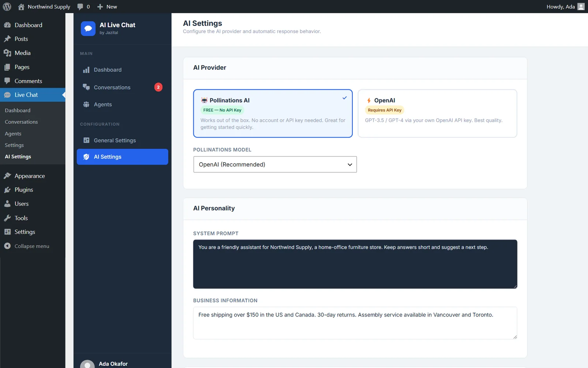This screenshot has height=368, width=588.
Task: Click into the System Prompt textarea
Action: (355, 264)
